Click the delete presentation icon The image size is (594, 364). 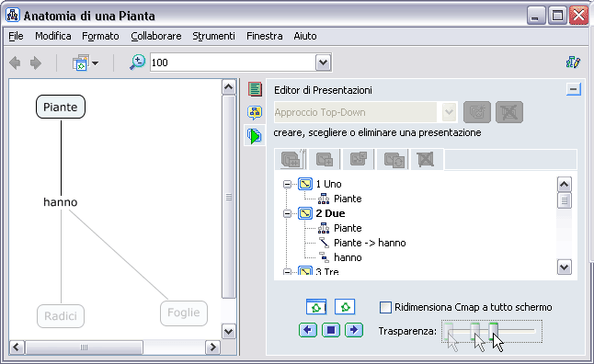(x=509, y=112)
